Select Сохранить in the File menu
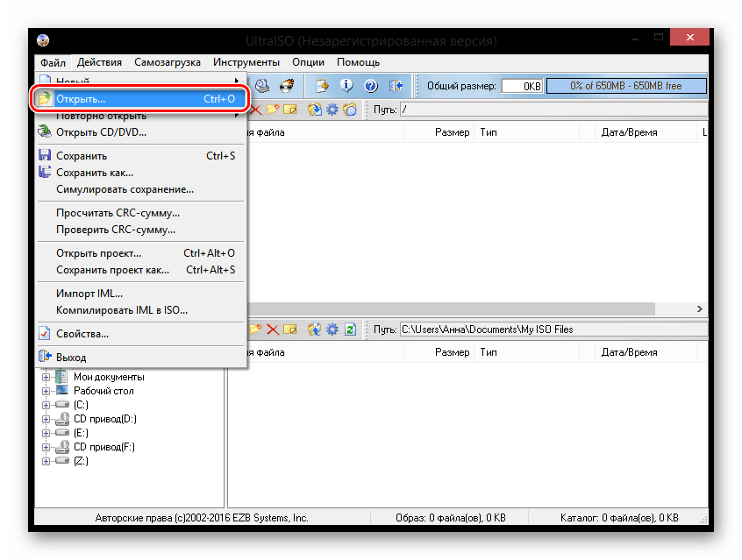This screenshot has height=560, width=742. [x=141, y=156]
